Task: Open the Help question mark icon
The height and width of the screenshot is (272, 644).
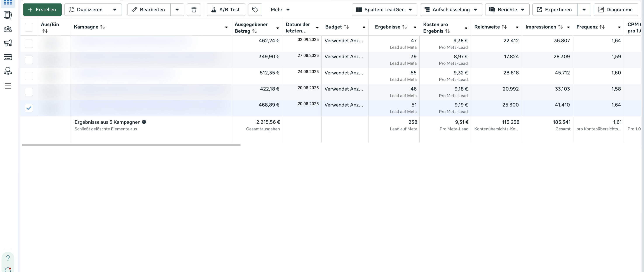Action: point(8,258)
